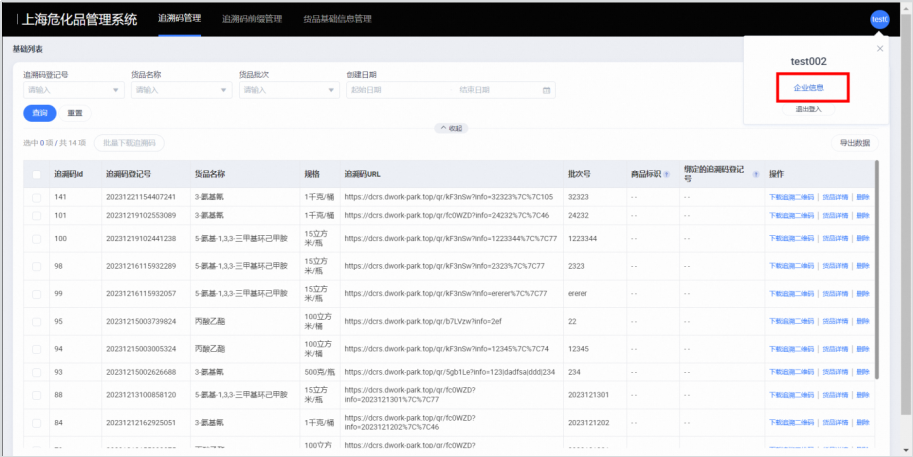Select checkbox for row id 100
Screen dimensions: 913x457
click(37, 238)
